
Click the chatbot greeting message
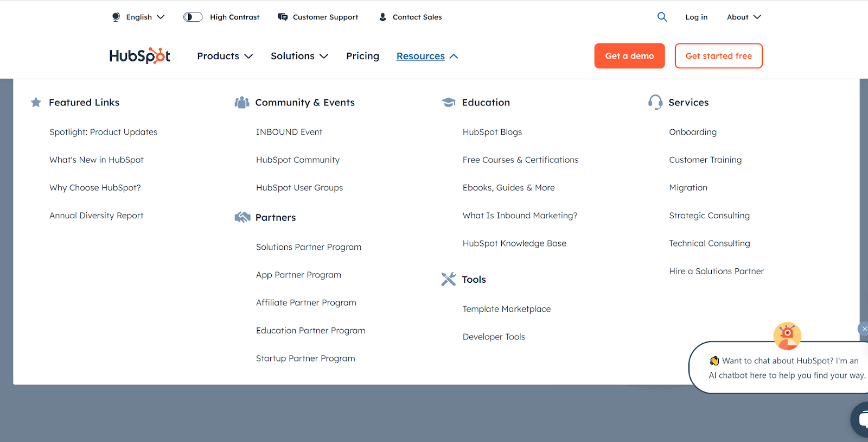pyautogui.click(x=787, y=368)
